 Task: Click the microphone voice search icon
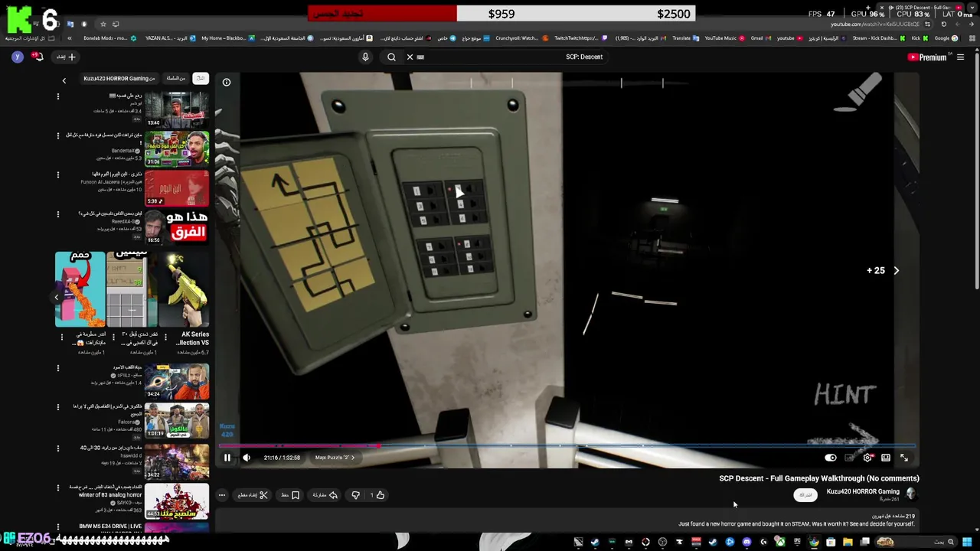(x=365, y=57)
